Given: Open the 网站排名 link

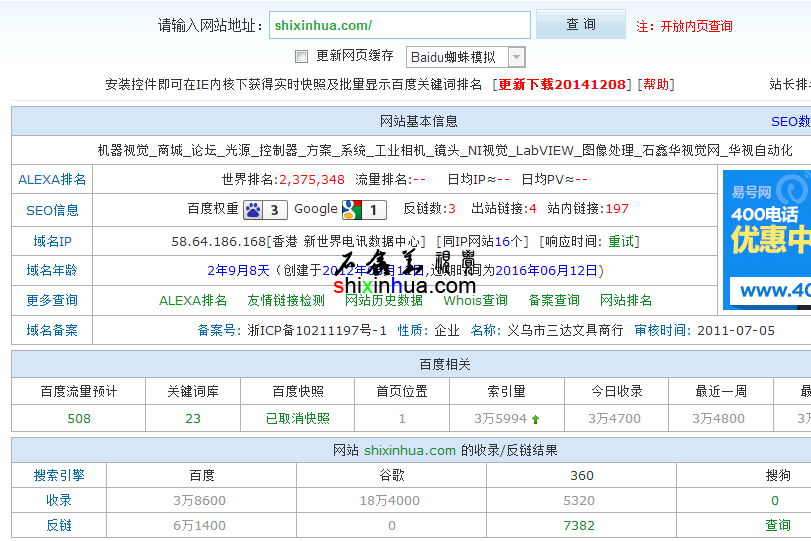Looking at the screenshot, I should tap(626, 300).
